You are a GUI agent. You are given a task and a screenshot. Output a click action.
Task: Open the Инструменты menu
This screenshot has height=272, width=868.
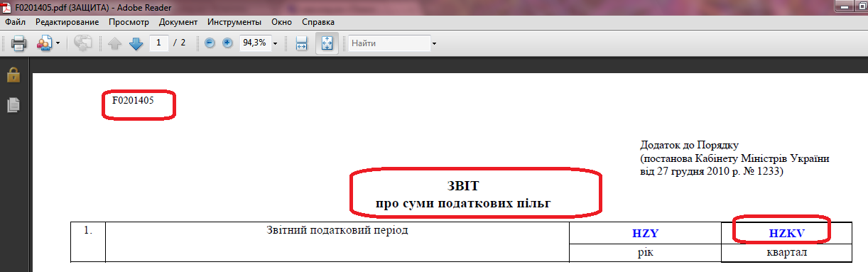pyautogui.click(x=234, y=22)
